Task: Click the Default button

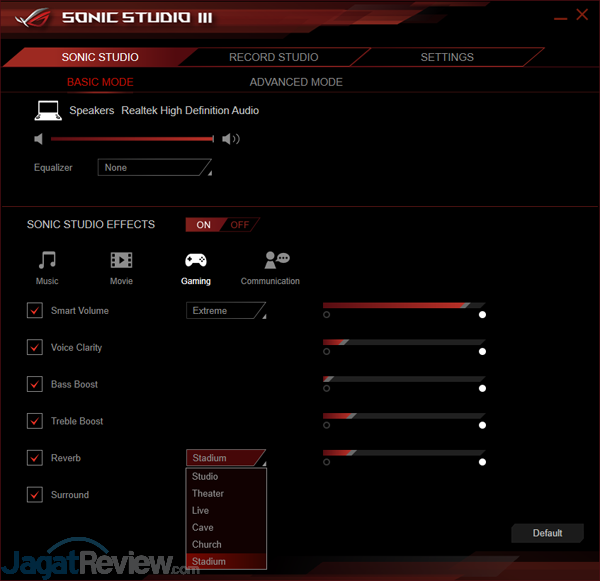Action: tap(547, 533)
